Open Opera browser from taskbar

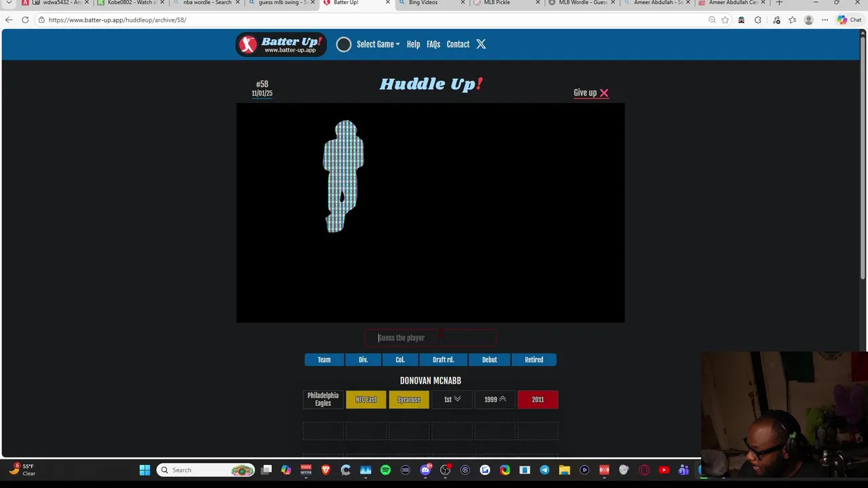coord(644,470)
